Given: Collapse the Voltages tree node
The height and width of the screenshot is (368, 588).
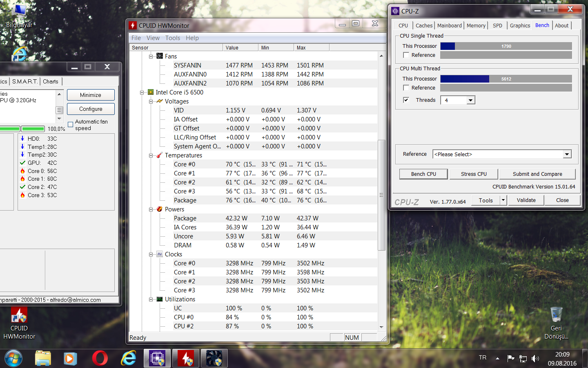Looking at the screenshot, I should (151, 101).
